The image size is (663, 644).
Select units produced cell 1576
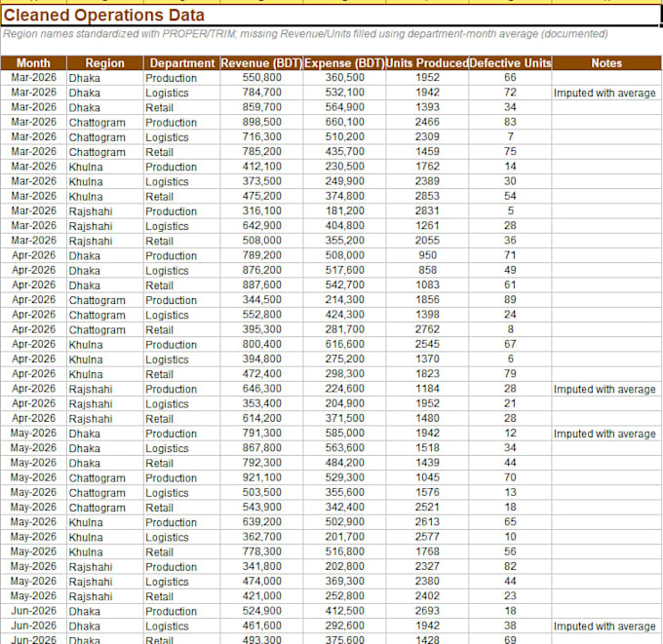pos(427,492)
